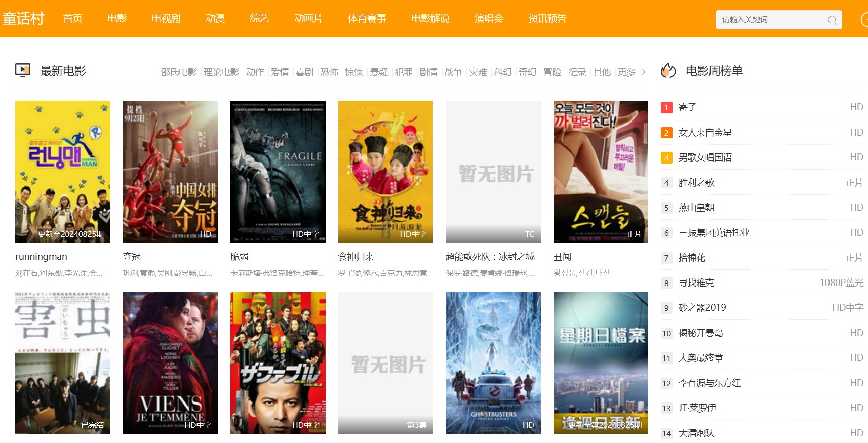Image resolution: width=868 pixels, height=443 pixels.
Task: Filter by 冒险 genre
Action: click(x=553, y=72)
